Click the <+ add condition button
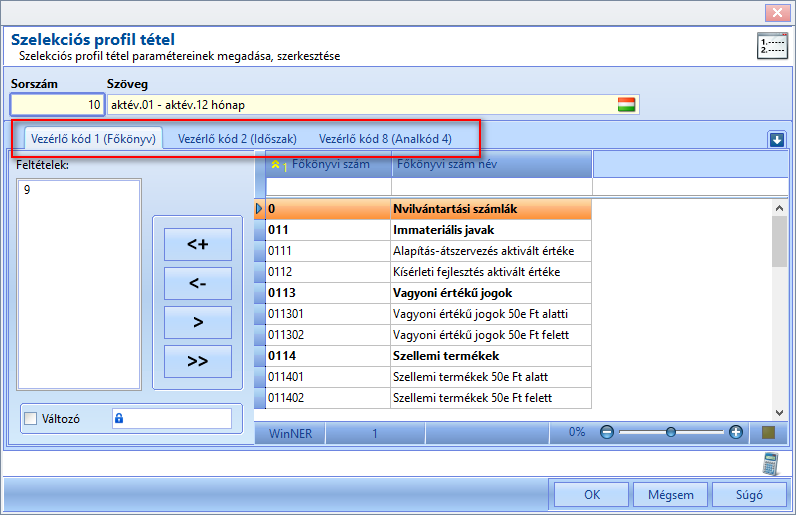796x515 pixels. click(x=198, y=244)
